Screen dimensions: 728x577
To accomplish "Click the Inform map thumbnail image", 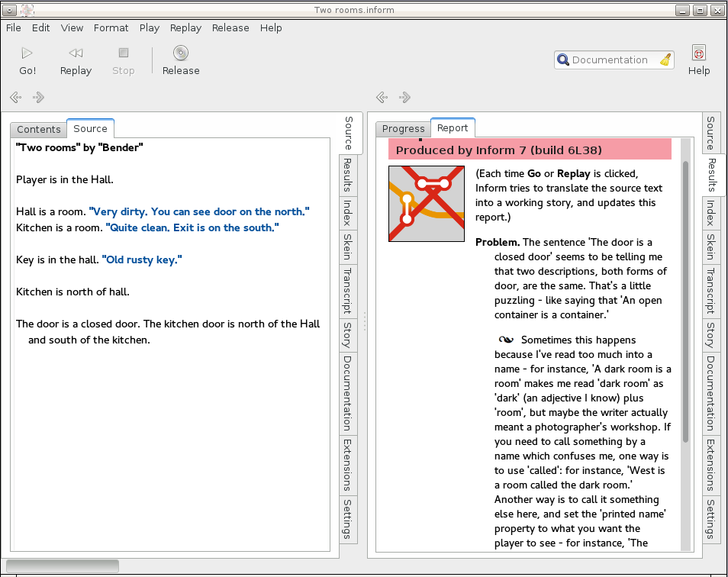I will [x=427, y=204].
